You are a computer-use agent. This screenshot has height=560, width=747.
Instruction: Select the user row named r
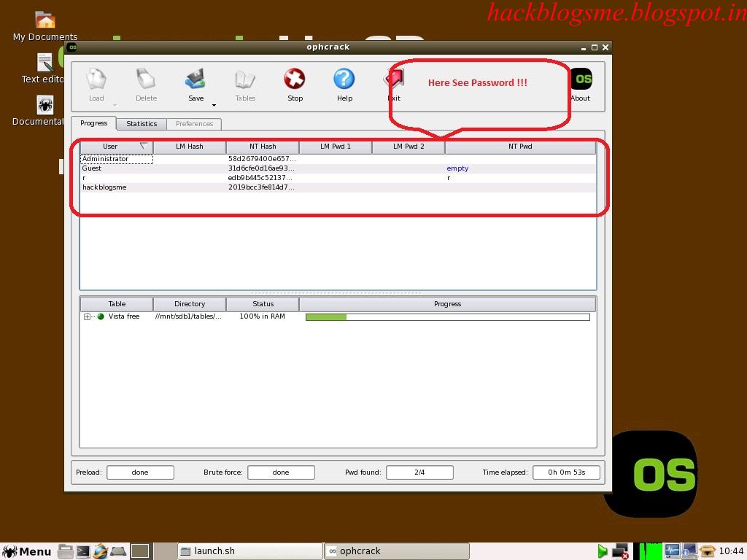(338, 178)
